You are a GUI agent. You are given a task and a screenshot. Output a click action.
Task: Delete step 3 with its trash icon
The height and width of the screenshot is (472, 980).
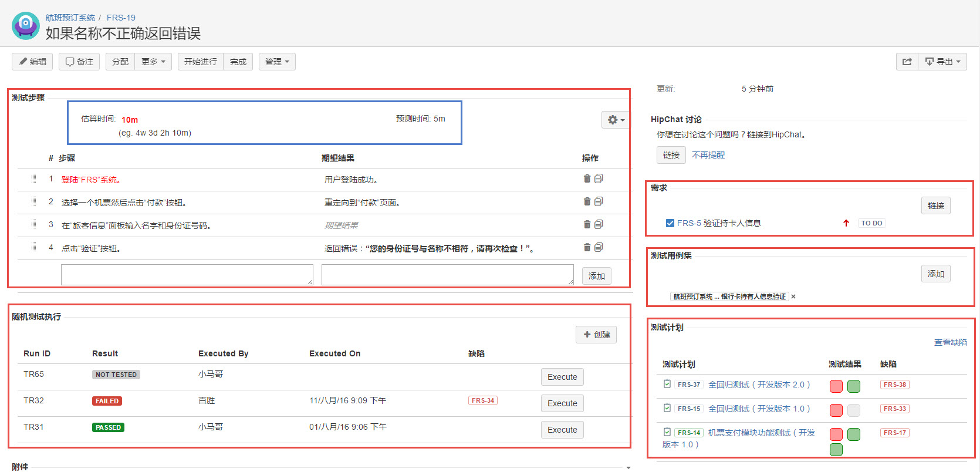coord(587,225)
